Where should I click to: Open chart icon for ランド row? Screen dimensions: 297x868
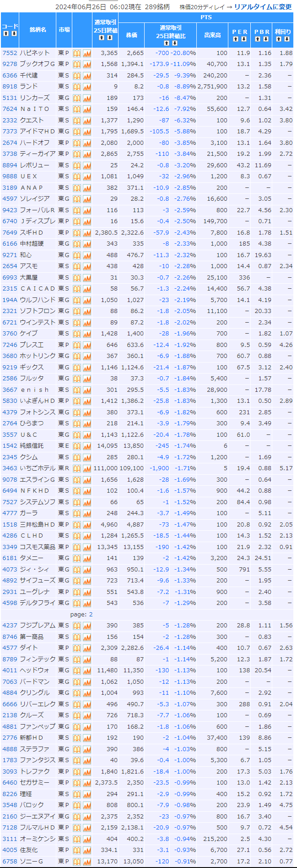click(x=87, y=87)
